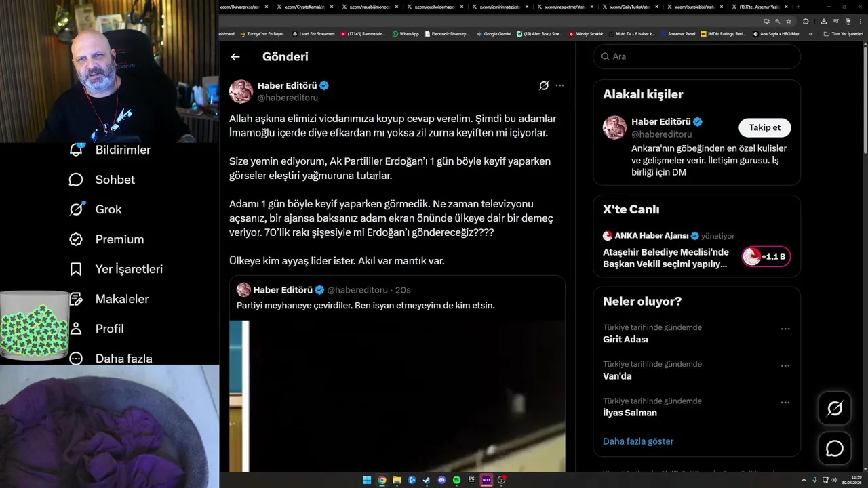Open the Windows Start menu
The height and width of the screenshot is (488, 868).
tap(367, 480)
